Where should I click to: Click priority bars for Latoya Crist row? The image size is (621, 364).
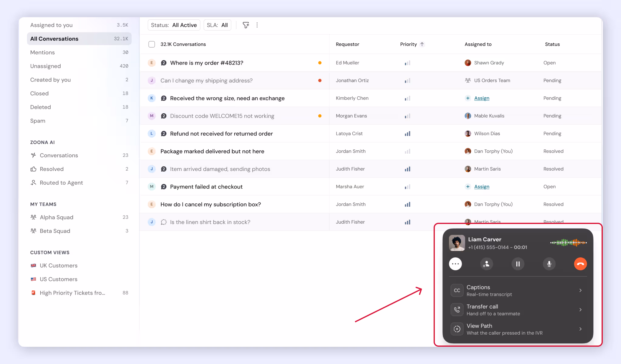point(408,134)
